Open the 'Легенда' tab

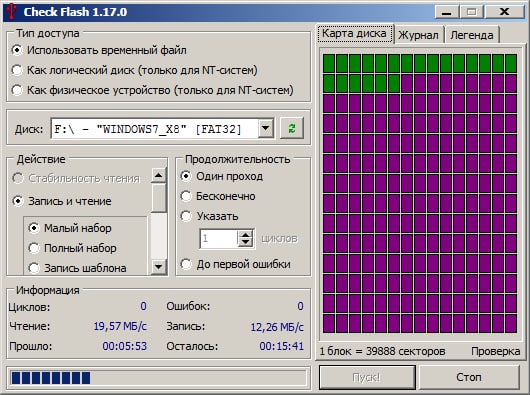click(472, 35)
